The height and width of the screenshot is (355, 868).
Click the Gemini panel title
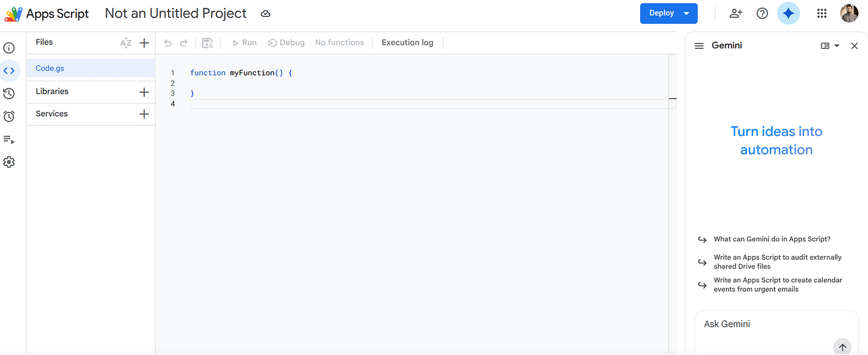727,45
